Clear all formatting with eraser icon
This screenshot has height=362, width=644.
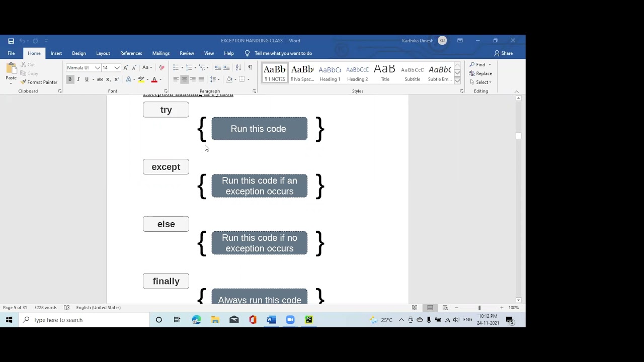pyautogui.click(x=162, y=67)
